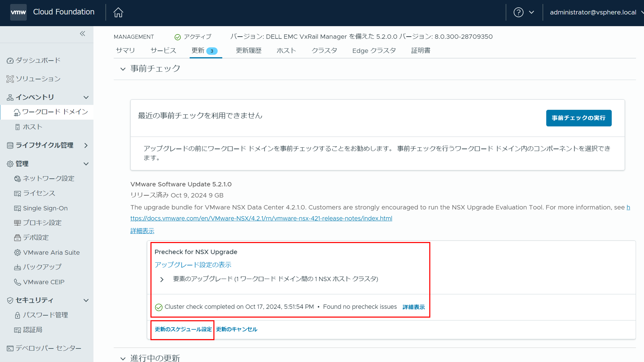Click the ダッシュボード gauge icon
Viewport: 644px width, 362px height.
coord(10,61)
